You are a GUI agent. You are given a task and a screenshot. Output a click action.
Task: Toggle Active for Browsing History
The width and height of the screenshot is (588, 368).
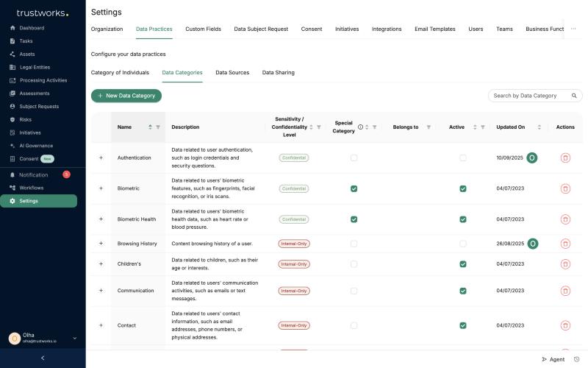pos(463,244)
